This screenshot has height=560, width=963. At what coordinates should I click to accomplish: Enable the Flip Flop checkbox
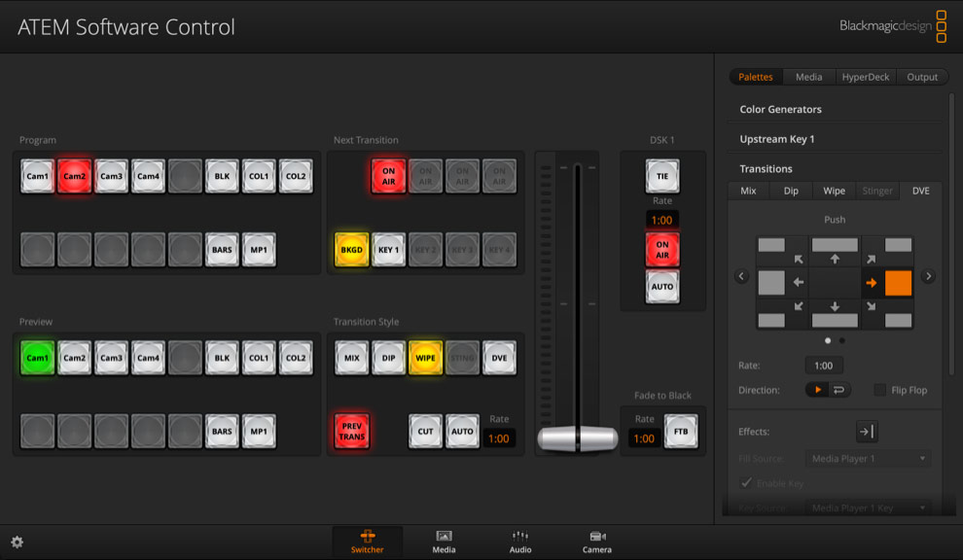pyautogui.click(x=879, y=389)
